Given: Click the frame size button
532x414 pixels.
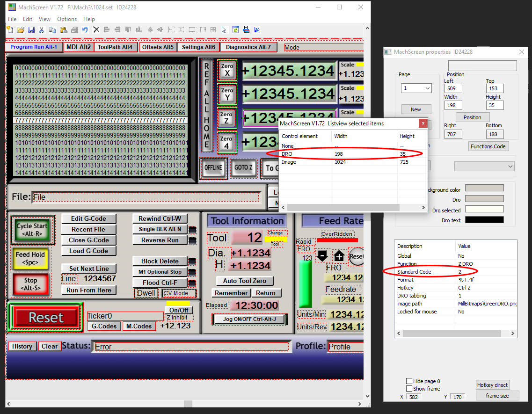Looking at the screenshot, I should point(497,396).
